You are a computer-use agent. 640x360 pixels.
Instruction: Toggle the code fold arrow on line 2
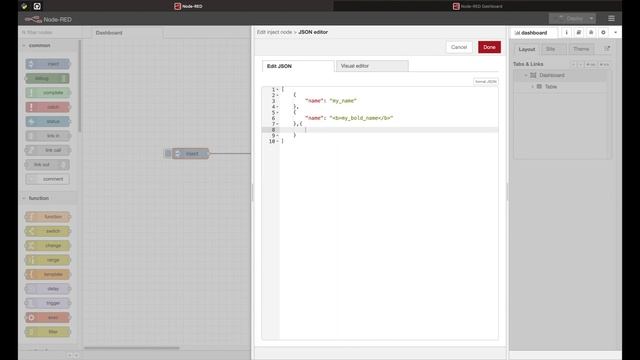(x=278, y=96)
